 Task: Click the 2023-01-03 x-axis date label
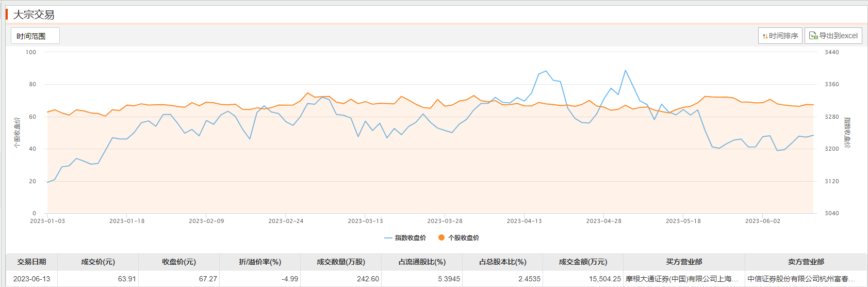tap(47, 221)
